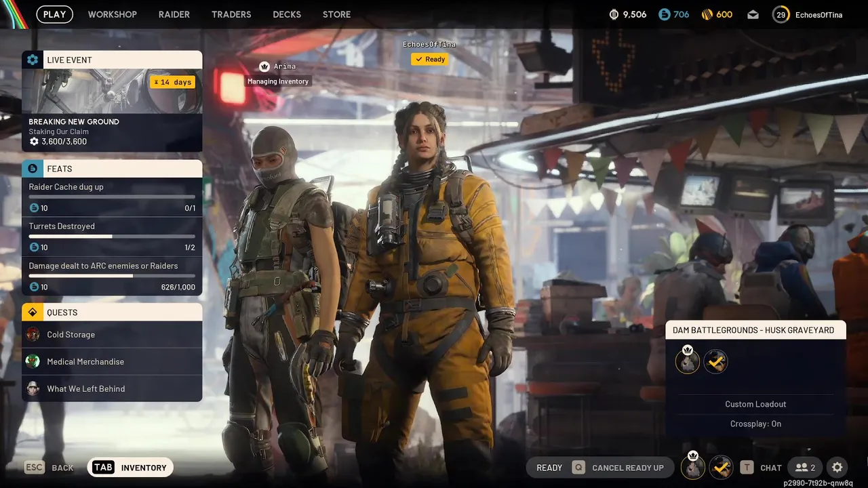Viewport: 868px width, 488px height.
Task: Click the crown icon next to Arima
Action: click(x=264, y=66)
